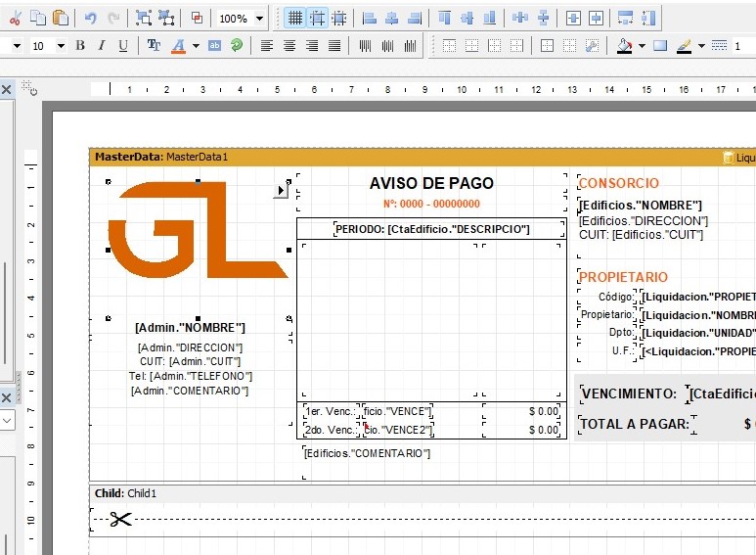The height and width of the screenshot is (555, 756).
Task: Toggle the show grid button
Action: (x=295, y=18)
